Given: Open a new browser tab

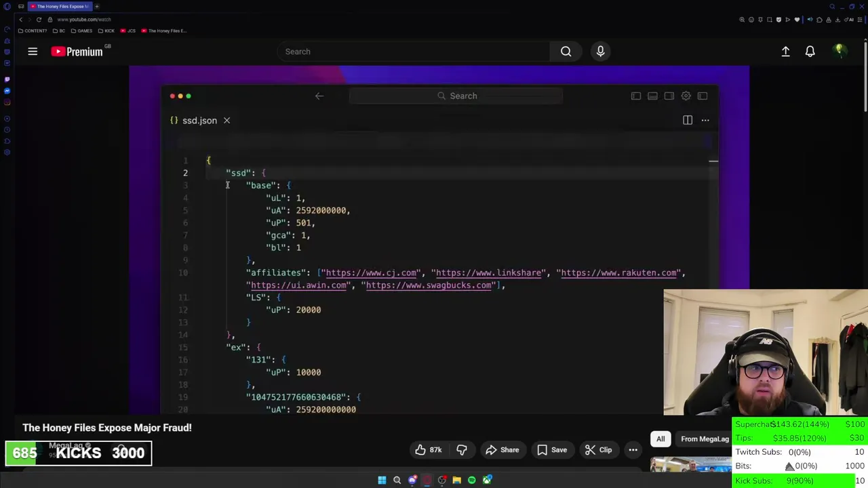Looking at the screenshot, I should pos(97,7).
